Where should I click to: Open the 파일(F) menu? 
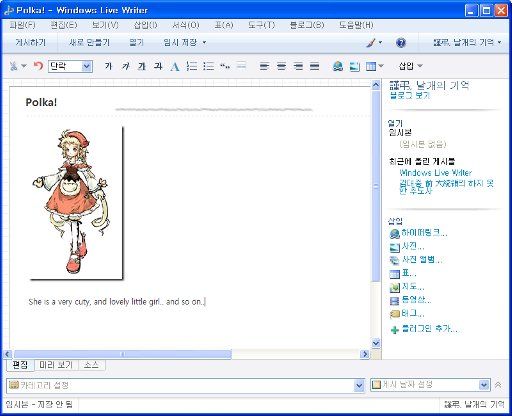coord(22,25)
